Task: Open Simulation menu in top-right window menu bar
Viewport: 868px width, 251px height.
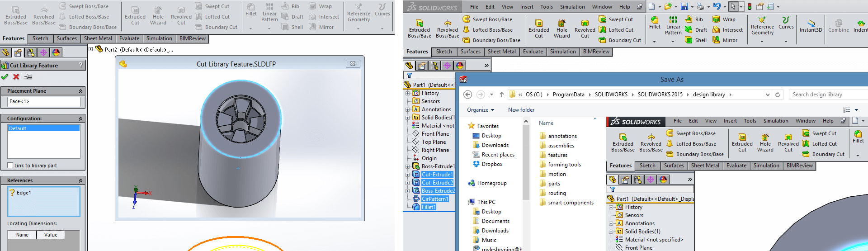Action: tap(572, 7)
